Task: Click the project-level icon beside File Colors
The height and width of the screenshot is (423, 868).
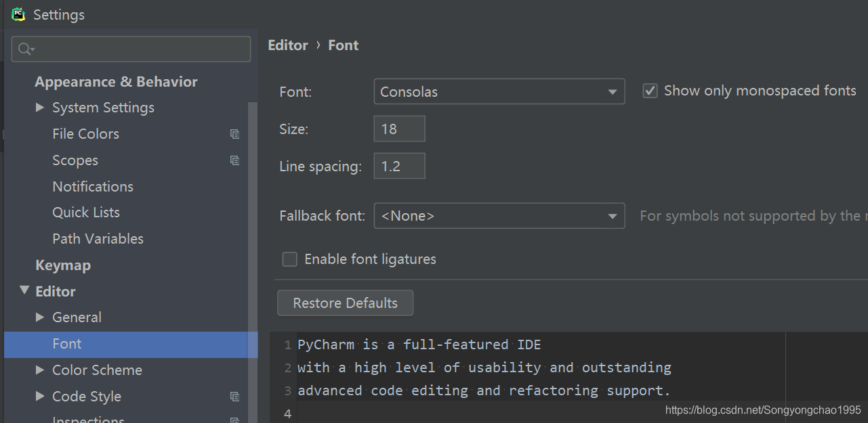Action: [x=234, y=134]
